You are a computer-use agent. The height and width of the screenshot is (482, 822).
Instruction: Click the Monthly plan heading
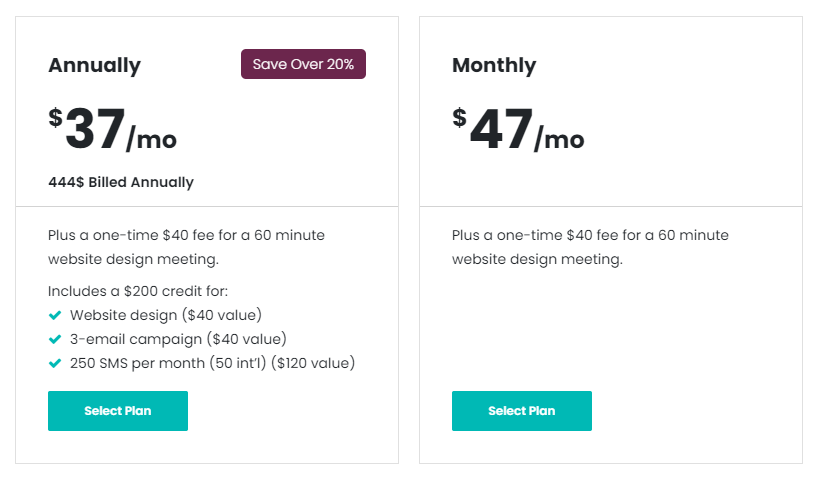[x=494, y=66]
